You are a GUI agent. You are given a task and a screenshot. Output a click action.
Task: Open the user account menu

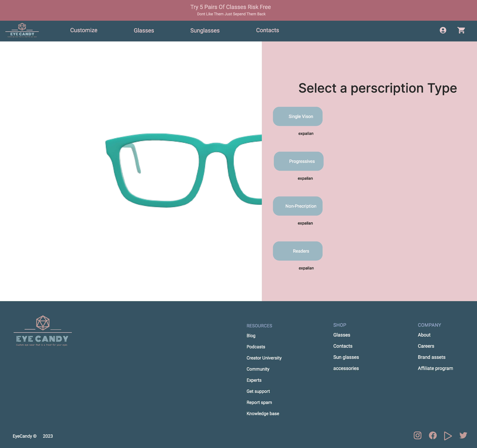click(x=443, y=30)
